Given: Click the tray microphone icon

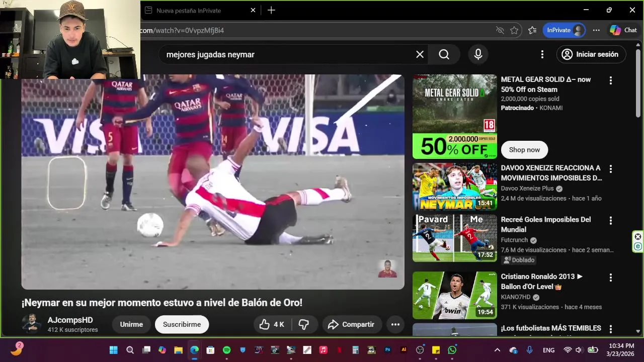Looking at the screenshot, I should tap(530, 350).
